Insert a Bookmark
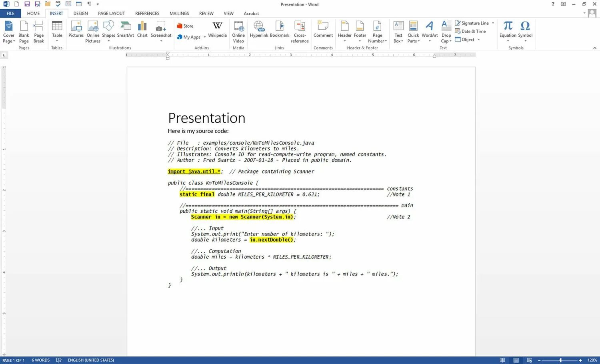 pos(280,30)
